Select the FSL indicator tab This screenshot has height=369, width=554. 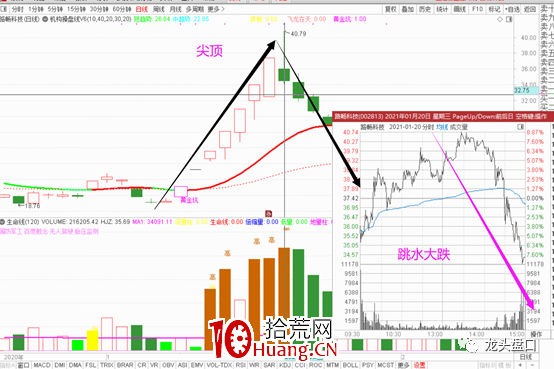(90, 365)
